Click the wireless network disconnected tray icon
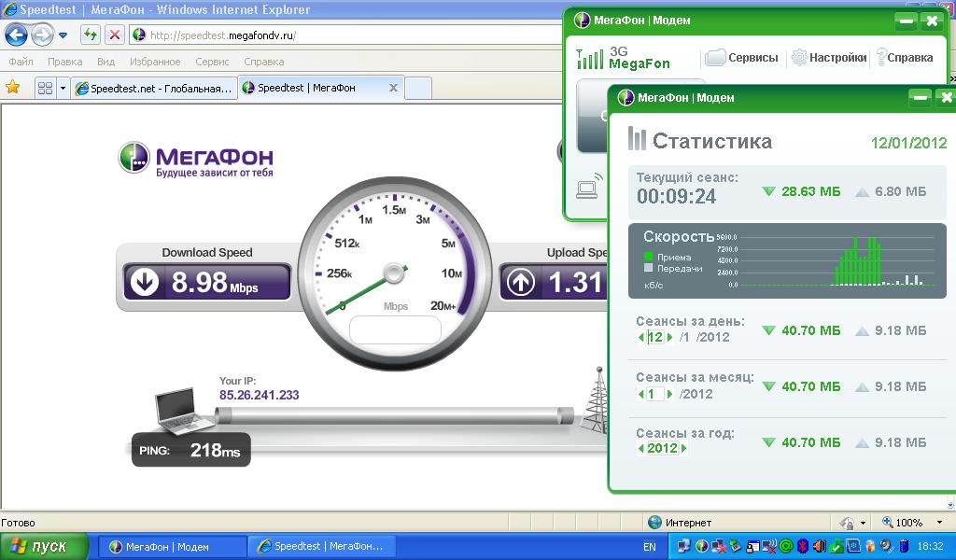This screenshot has height=560, width=956. pos(769,546)
